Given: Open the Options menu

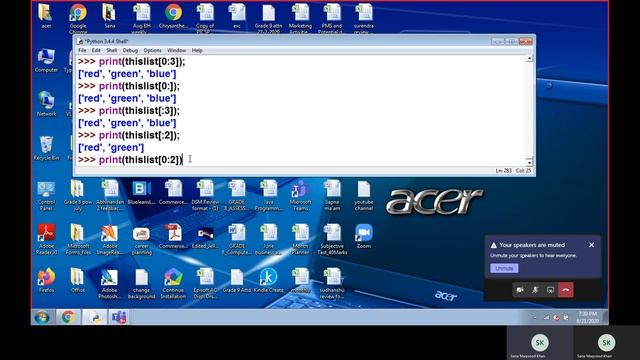Looking at the screenshot, I should 153,50.
